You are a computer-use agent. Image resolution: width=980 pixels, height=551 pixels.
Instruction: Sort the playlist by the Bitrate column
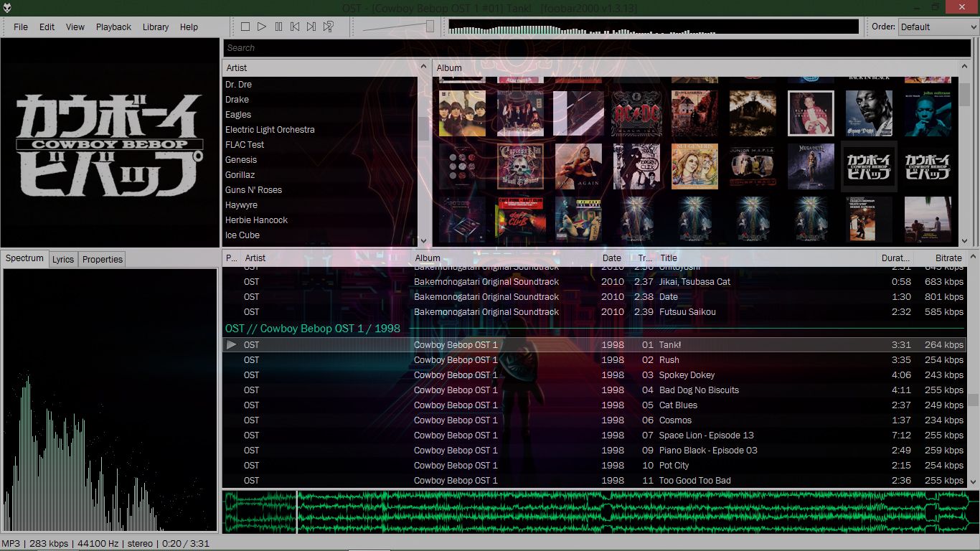tap(948, 258)
